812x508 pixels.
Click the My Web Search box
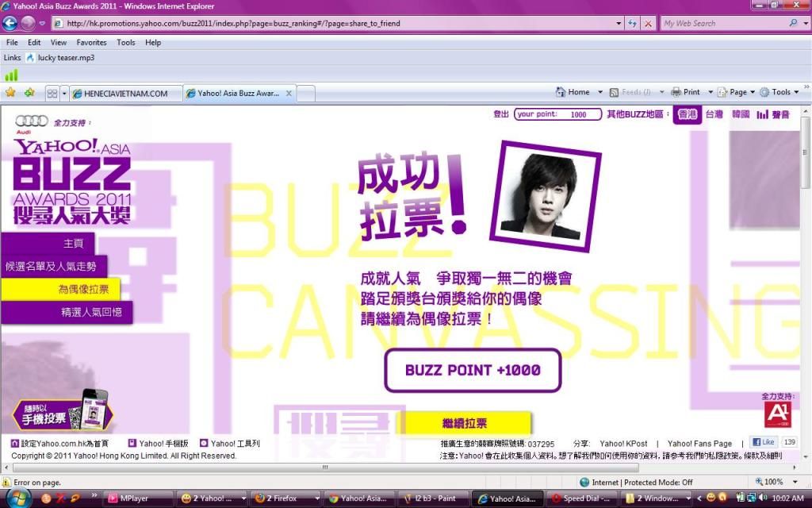click(724, 23)
